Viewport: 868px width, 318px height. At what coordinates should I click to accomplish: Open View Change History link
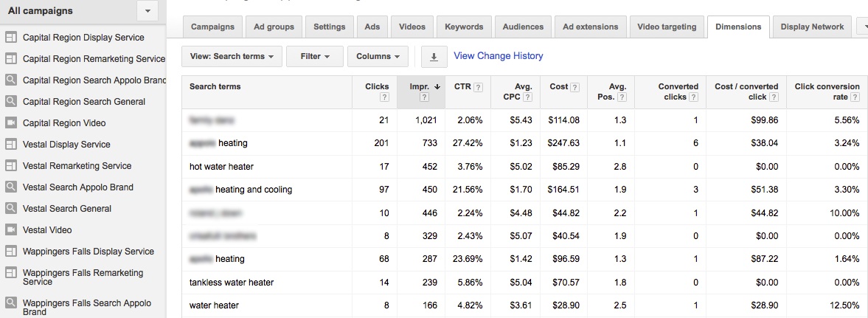click(x=498, y=56)
